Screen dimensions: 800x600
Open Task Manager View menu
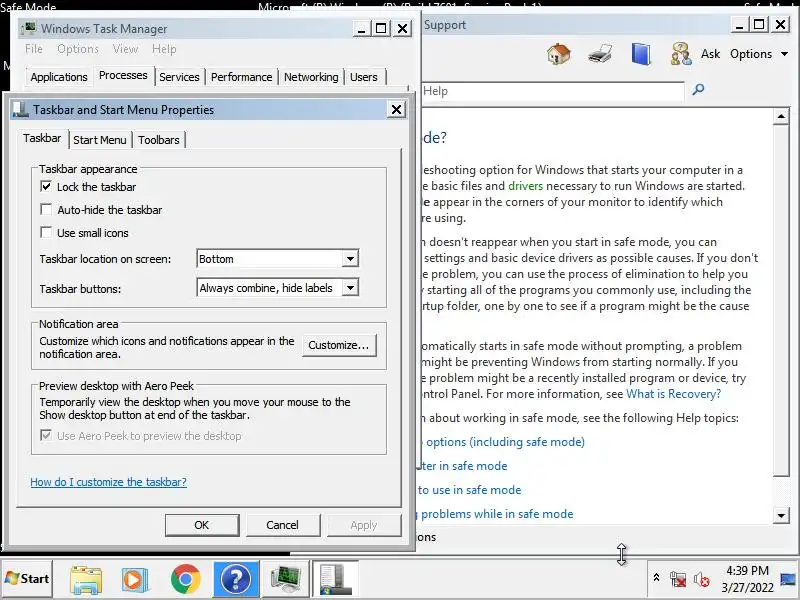pos(125,49)
